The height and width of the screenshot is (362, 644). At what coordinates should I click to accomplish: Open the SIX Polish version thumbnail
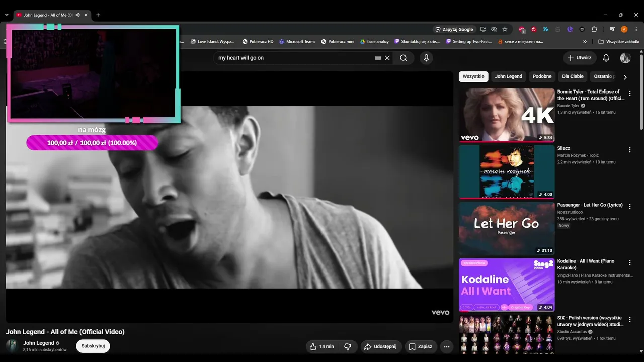[507, 335]
